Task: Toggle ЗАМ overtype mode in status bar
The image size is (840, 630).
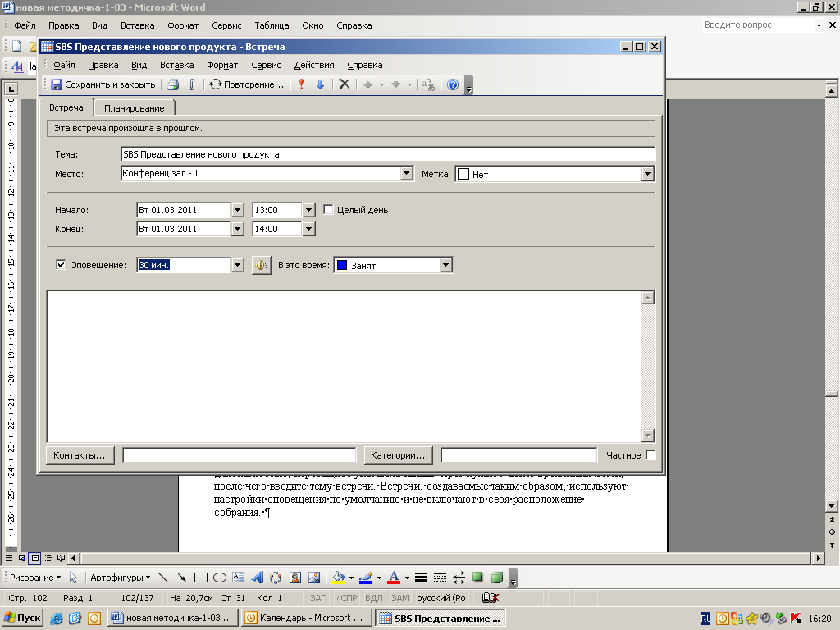Action: point(399,598)
